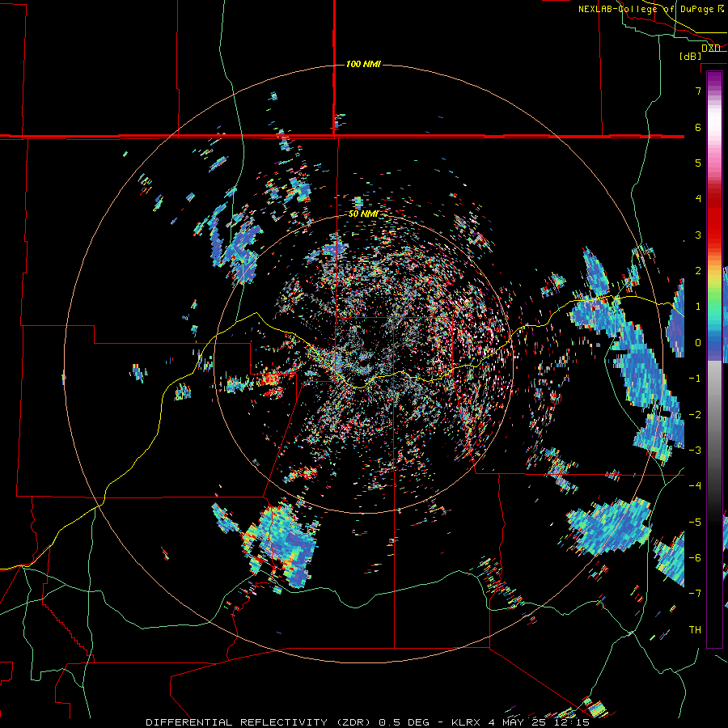Click the -5 value on the dB scale
The height and width of the screenshot is (728, 728).
click(x=695, y=523)
